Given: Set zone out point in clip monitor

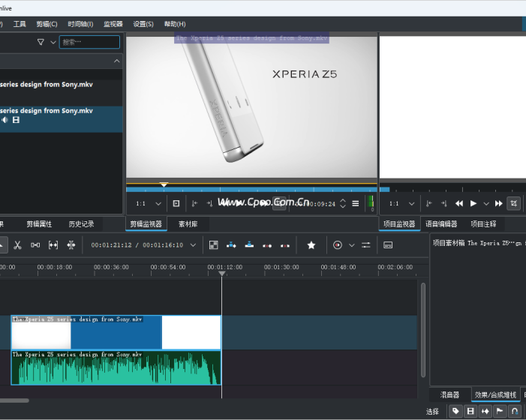Looking at the screenshot, I should tap(209, 203).
